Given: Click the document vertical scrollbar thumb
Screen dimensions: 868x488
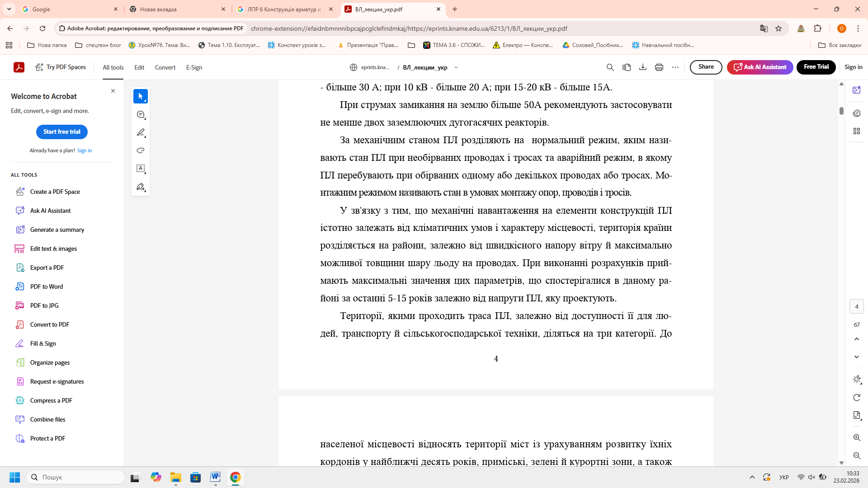Looking at the screenshot, I should click(841, 111).
